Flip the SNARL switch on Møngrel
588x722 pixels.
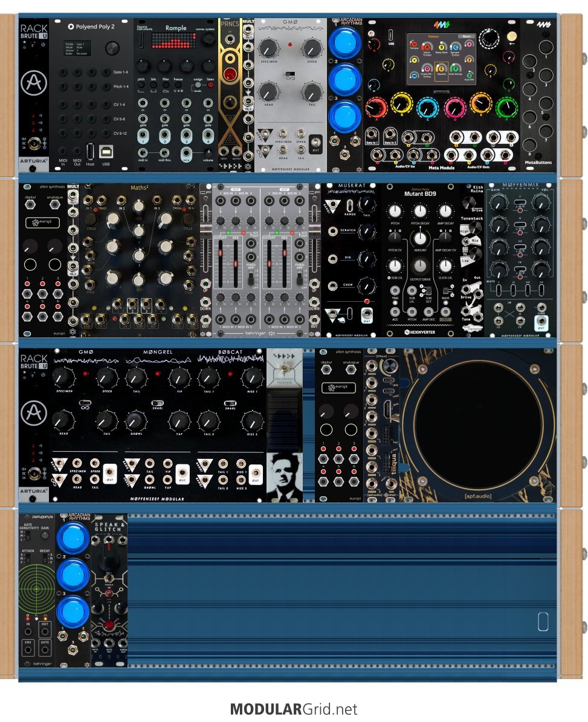158,403
